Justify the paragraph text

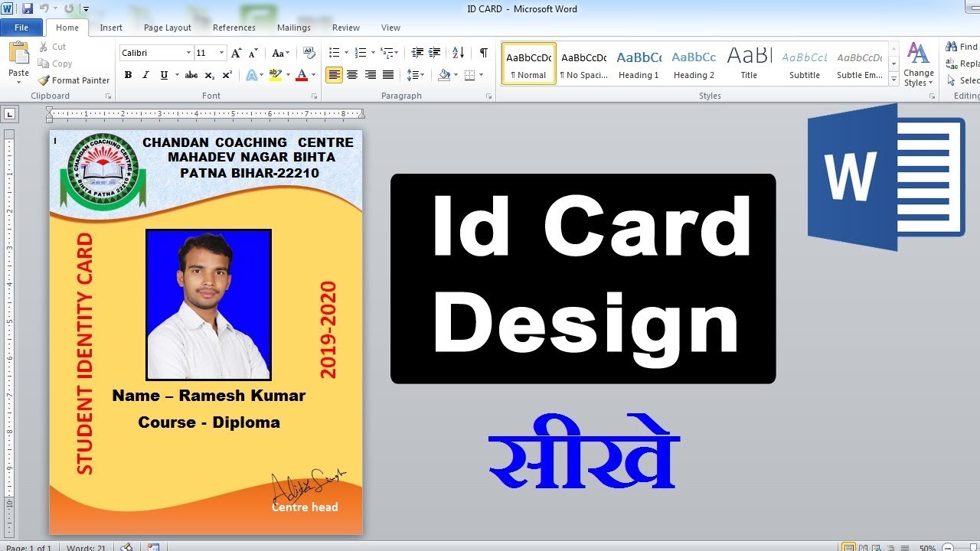tap(388, 75)
